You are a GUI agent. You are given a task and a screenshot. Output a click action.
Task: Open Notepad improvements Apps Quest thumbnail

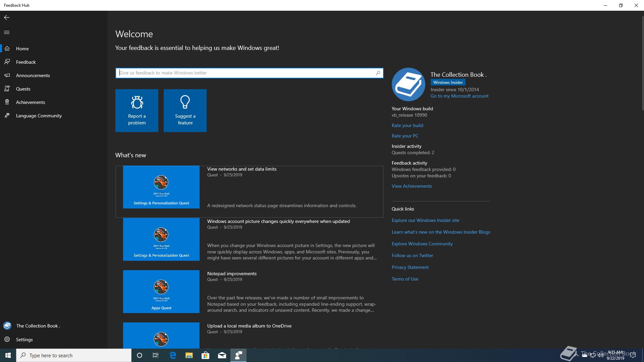coord(161,292)
